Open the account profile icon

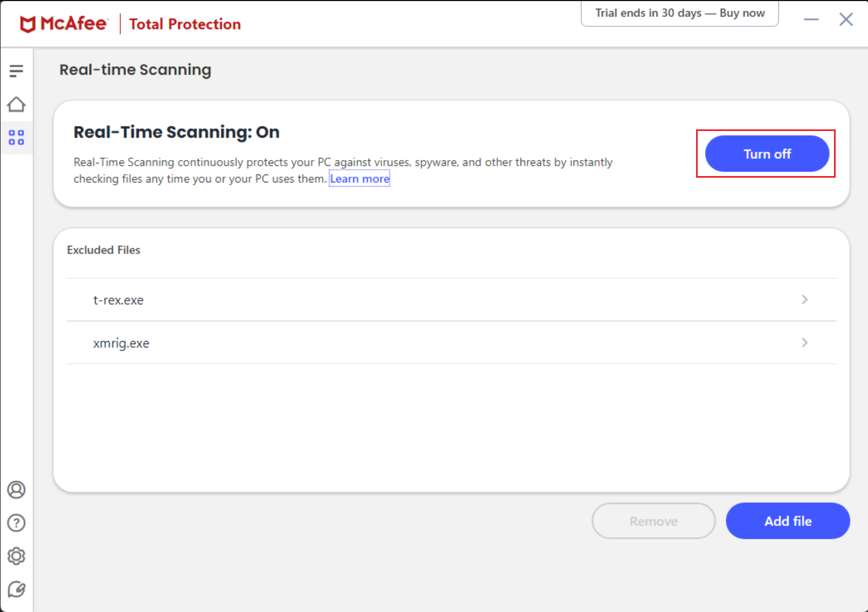click(x=16, y=489)
